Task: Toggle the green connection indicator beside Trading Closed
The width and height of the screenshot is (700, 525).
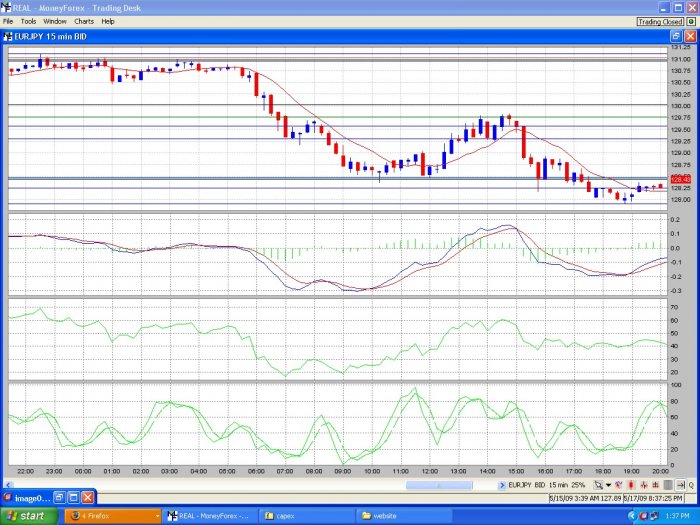Action: click(x=691, y=21)
